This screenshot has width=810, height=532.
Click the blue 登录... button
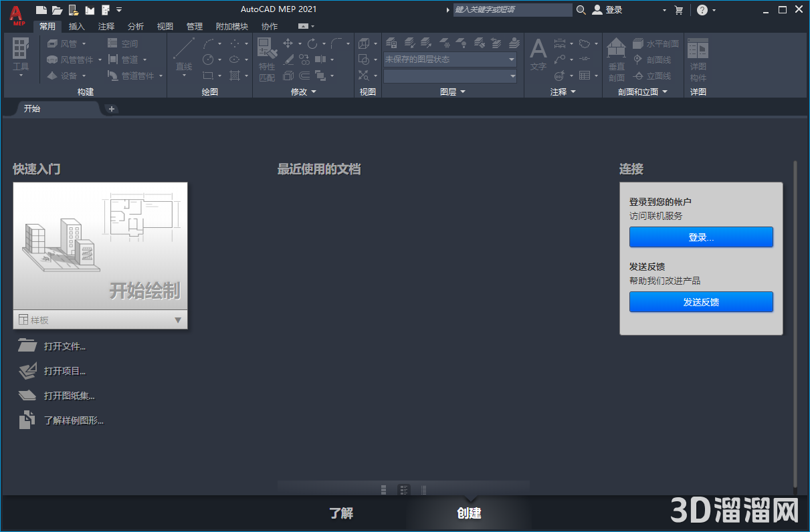pos(701,237)
